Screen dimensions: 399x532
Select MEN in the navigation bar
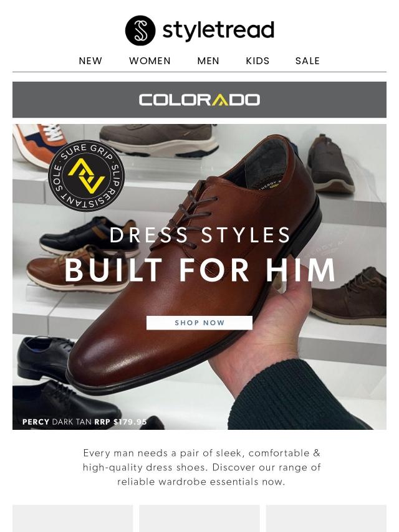pos(208,60)
